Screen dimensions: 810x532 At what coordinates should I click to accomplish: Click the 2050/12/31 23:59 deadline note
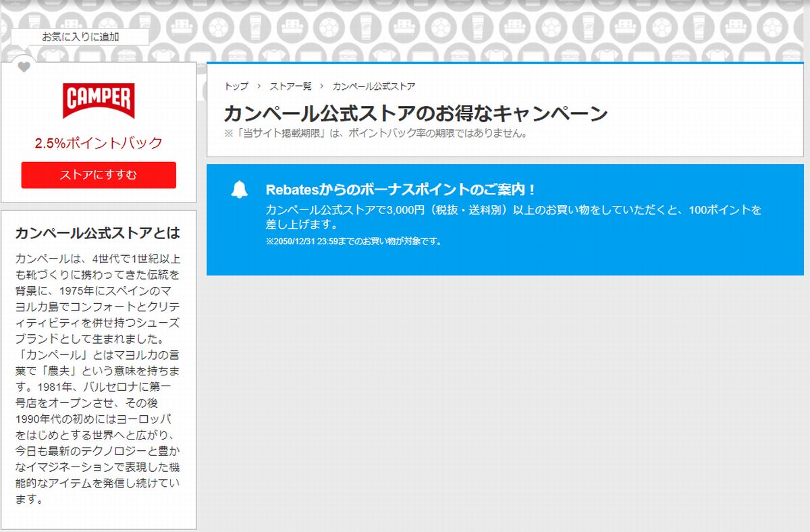point(354,241)
